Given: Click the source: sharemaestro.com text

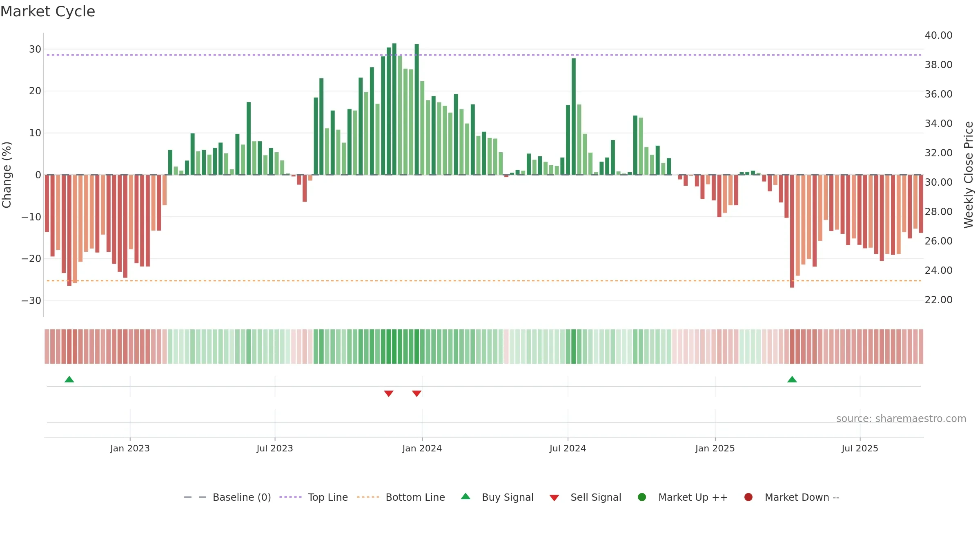Looking at the screenshot, I should (x=901, y=419).
